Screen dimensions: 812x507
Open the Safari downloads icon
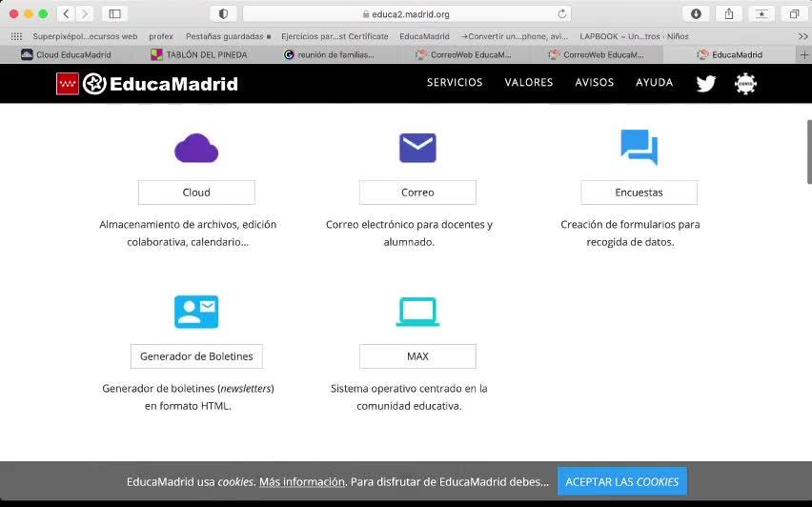(x=696, y=14)
